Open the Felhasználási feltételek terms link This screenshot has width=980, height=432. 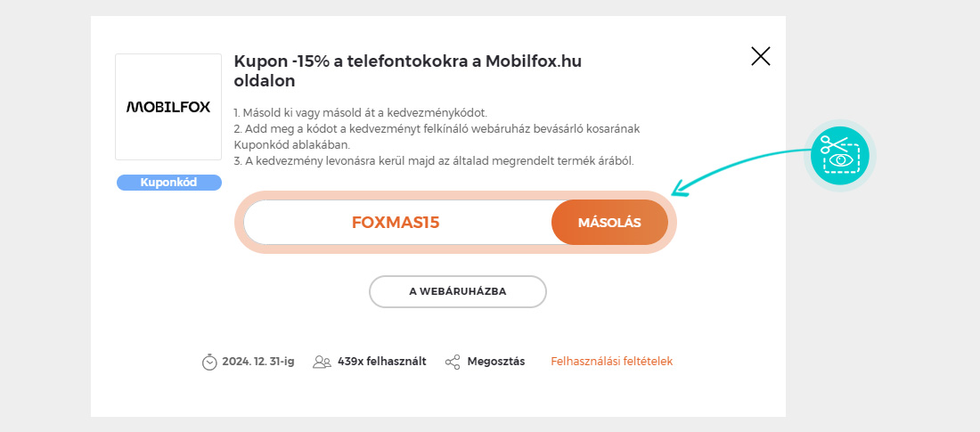point(612,362)
